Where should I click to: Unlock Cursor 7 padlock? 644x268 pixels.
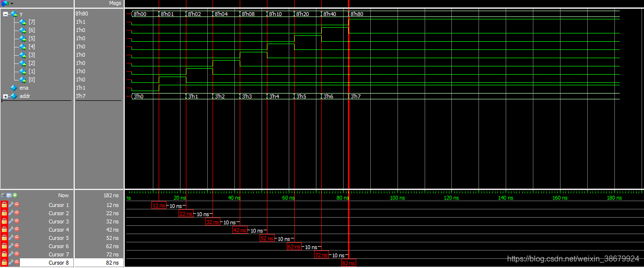pos(4,254)
